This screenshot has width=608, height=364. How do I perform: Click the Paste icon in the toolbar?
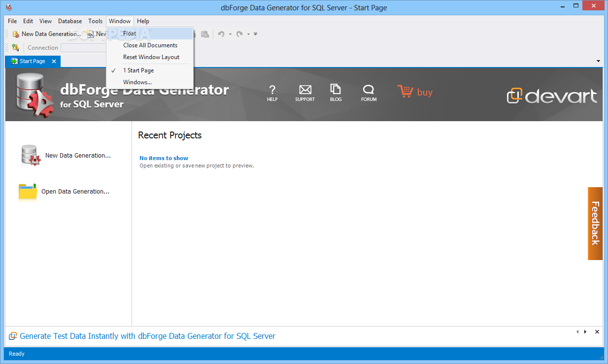(x=205, y=34)
